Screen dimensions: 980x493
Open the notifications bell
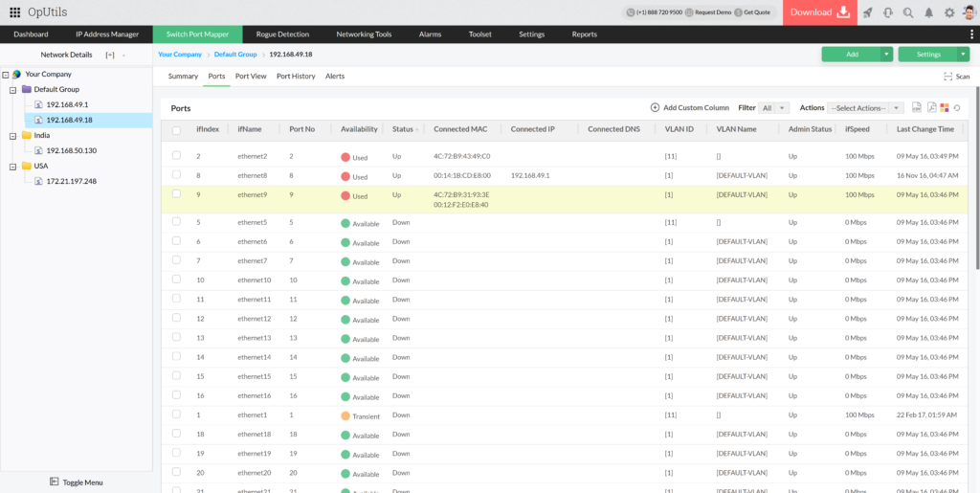click(x=928, y=12)
